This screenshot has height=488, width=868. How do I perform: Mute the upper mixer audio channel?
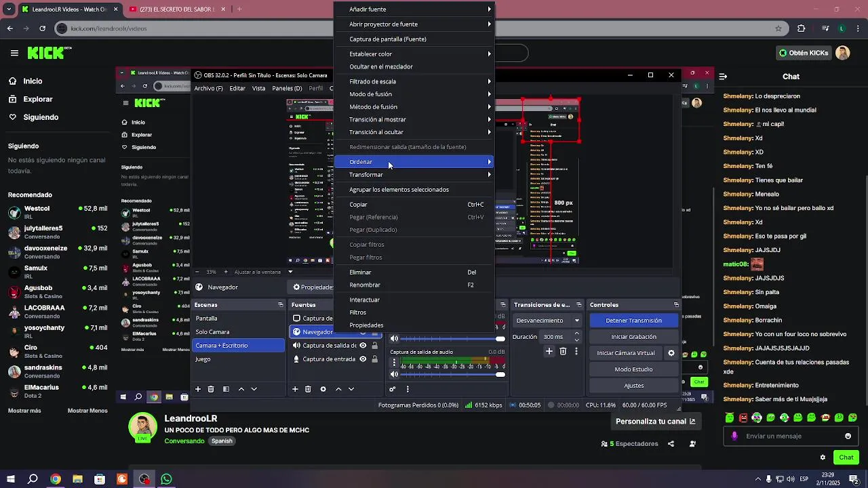coord(394,339)
